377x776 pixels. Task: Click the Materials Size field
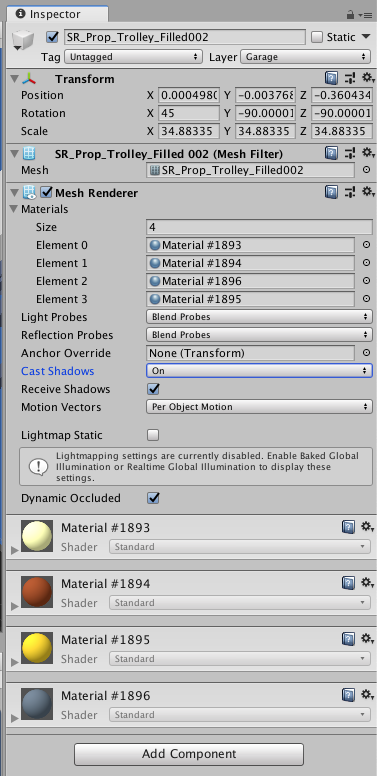259,227
